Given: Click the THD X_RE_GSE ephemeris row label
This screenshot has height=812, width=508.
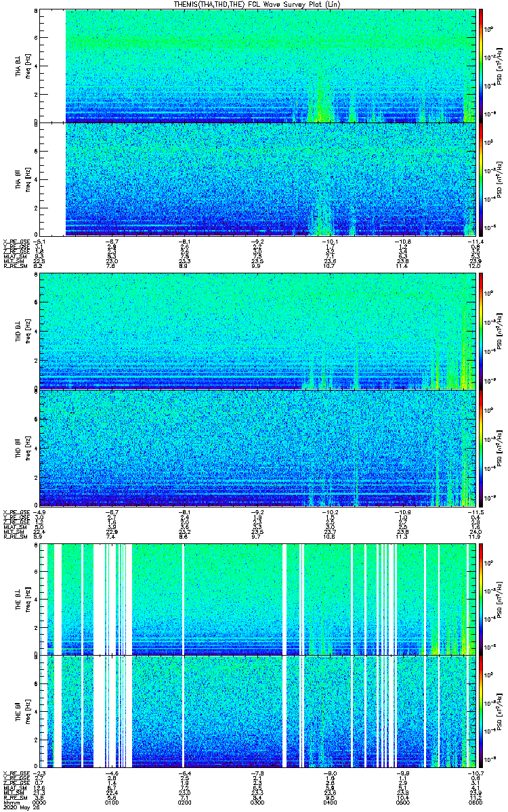Looking at the screenshot, I should point(15,512).
